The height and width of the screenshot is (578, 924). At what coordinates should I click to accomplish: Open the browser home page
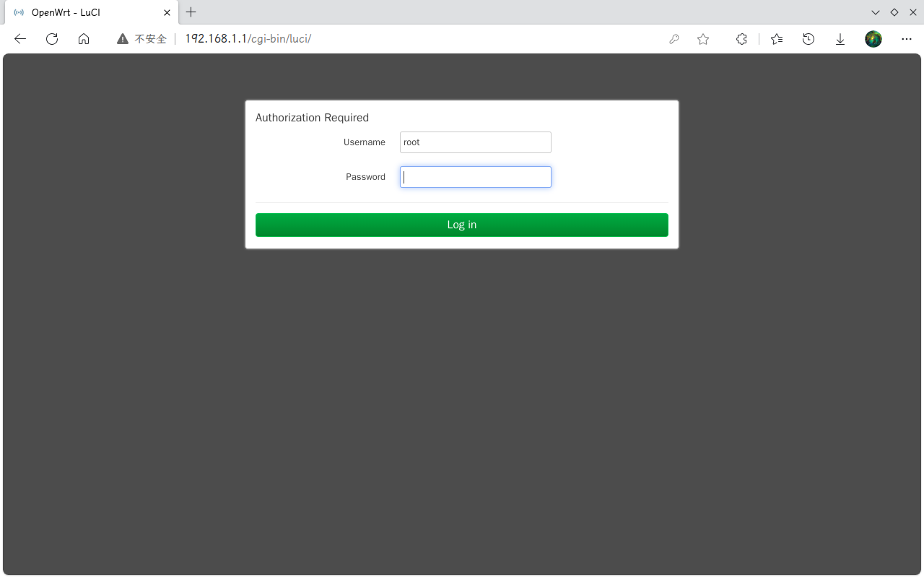84,39
